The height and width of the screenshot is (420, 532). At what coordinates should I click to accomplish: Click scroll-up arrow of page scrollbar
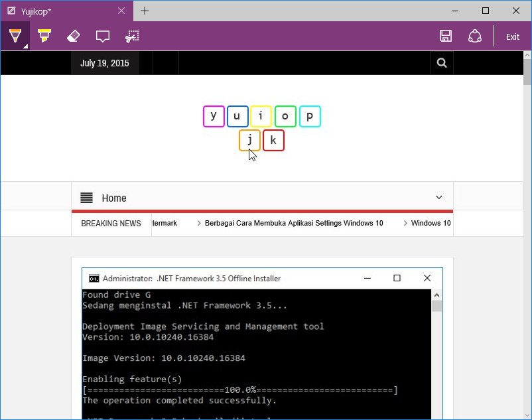[527, 54]
